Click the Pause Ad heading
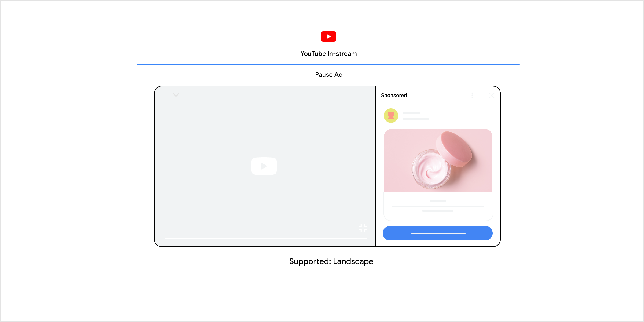 coord(328,75)
